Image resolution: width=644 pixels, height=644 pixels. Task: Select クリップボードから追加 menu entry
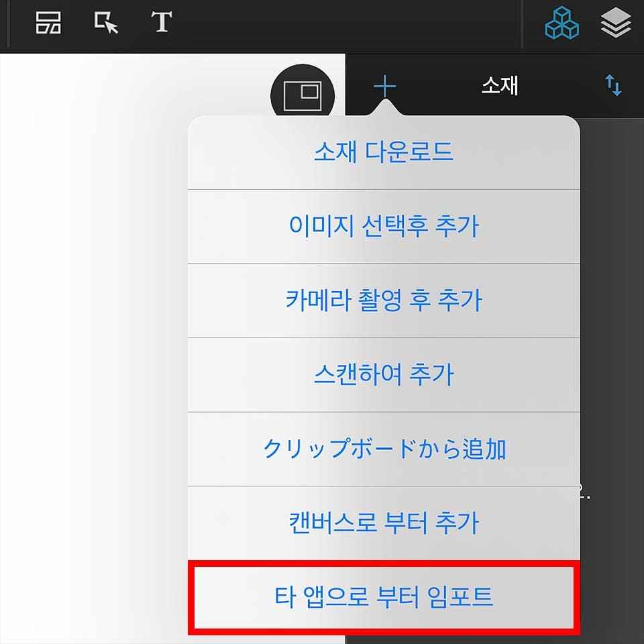(x=384, y=449)
